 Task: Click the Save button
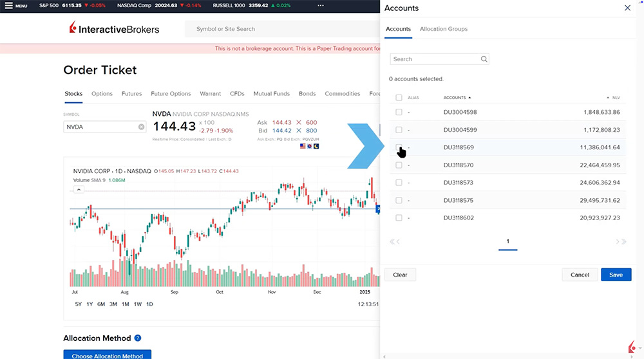click(616, 275)
